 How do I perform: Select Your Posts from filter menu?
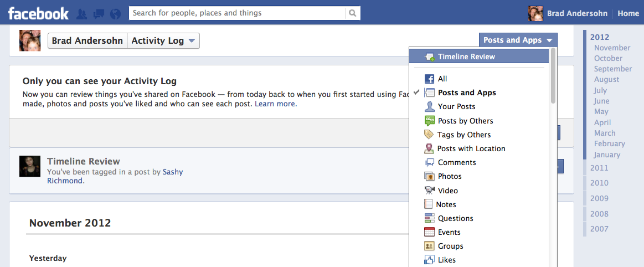(x=456, y=106)
